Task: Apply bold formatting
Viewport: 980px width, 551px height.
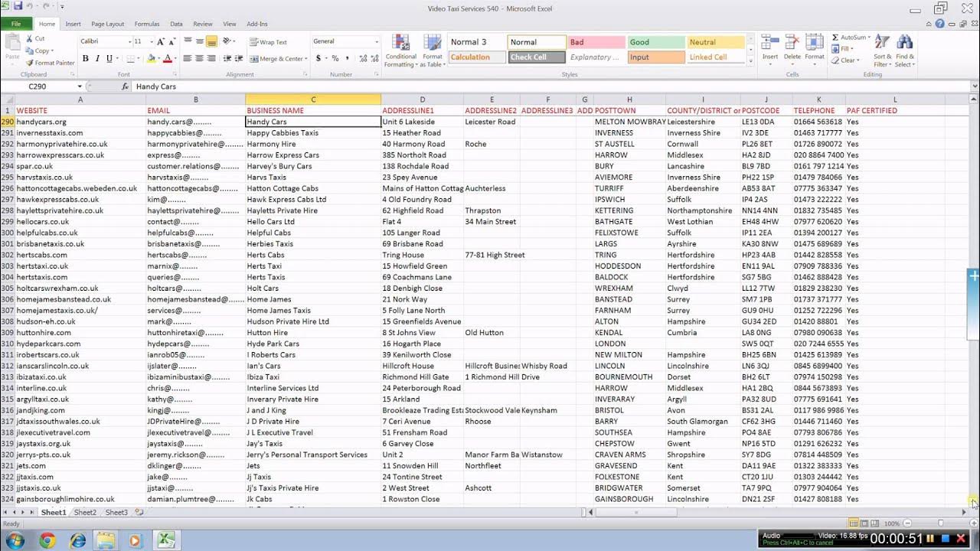Action: pyautogui.click(x=85, y=58)
